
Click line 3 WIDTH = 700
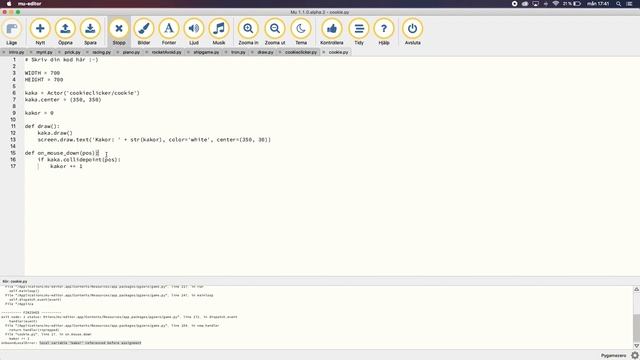[x=42, y=73]
